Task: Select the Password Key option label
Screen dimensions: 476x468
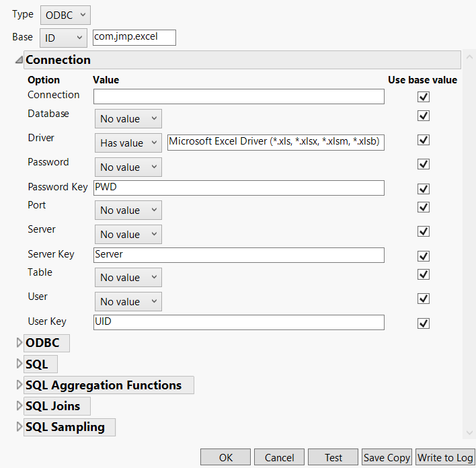Action: [x=58, y=187]
